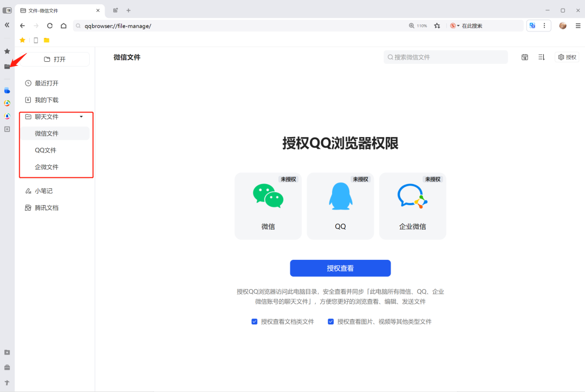The height and width of the screenshot is (392, 585).
Task: Add a sidebar app with plus-box icon
Action: coord(6,129)
